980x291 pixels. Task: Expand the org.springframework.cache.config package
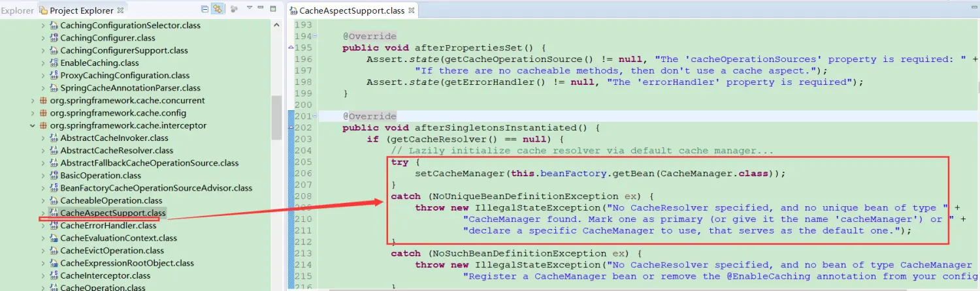coord(33,113)
